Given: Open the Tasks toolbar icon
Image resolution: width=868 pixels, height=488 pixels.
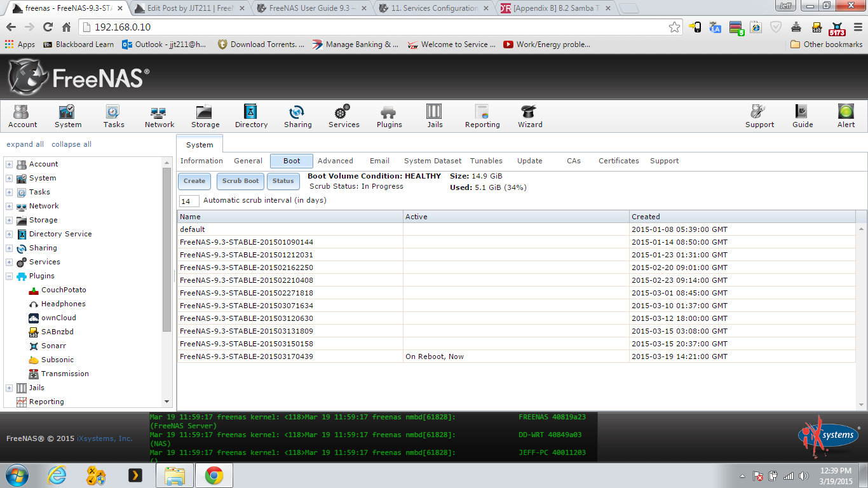Looking at the screenshot, I should (114, 116).
